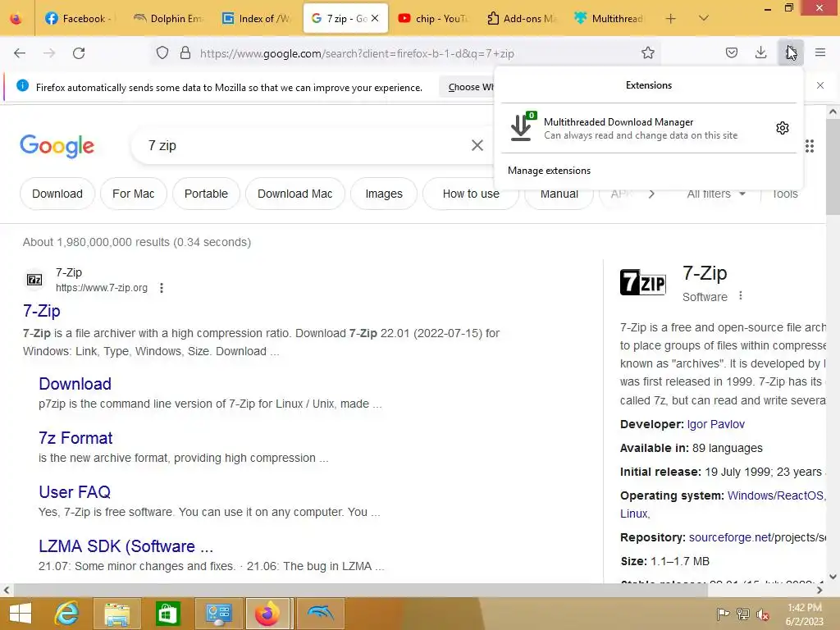Open Windows Store from taskbar
Viewport: 840px width, 630px height.
[167, 614]
